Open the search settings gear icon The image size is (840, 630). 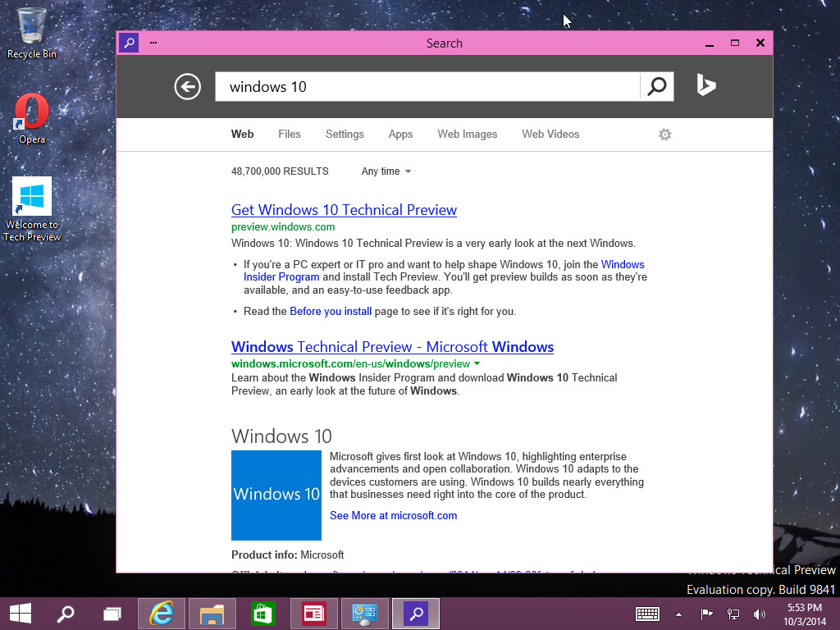[664, 135]
